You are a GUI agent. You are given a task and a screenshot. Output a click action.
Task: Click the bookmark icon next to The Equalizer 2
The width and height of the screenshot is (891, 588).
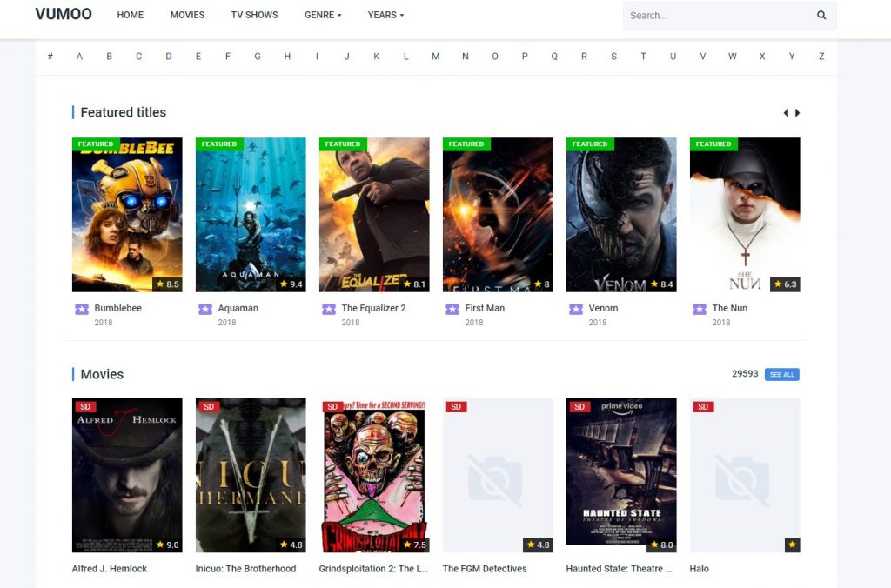(328, 309)
